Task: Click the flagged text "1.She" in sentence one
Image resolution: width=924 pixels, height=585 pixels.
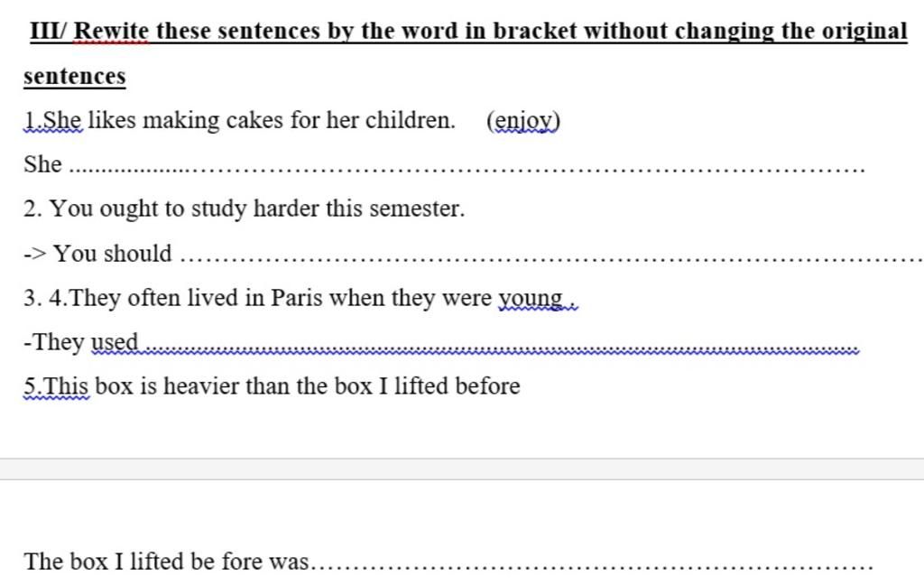Action: 53,120
